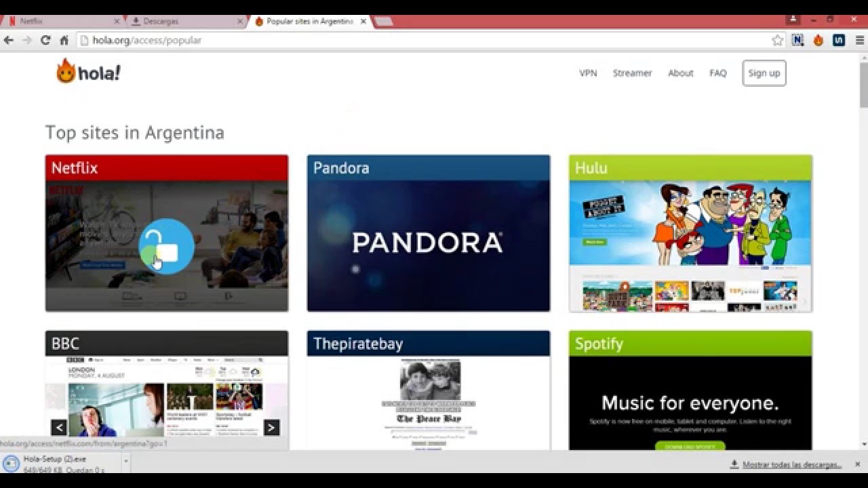This screenshot has height=488, width=868.
Task: Close the Netflix tab
Action: point(117,22)
